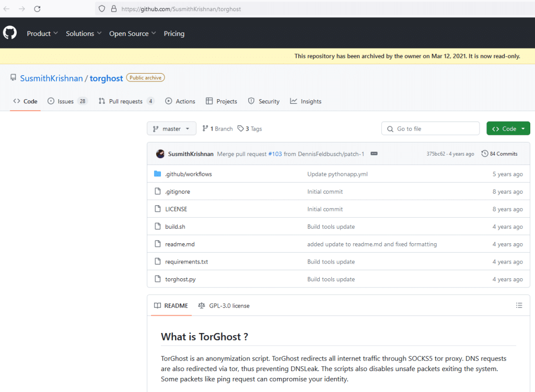
Task: Click the branch icon beside 1 Branch
Action: point(205,128)
